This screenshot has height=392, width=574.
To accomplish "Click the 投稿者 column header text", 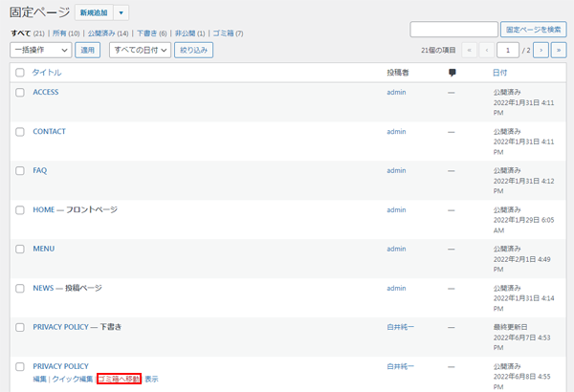I will pyautogui.click(x=398, y=73).
